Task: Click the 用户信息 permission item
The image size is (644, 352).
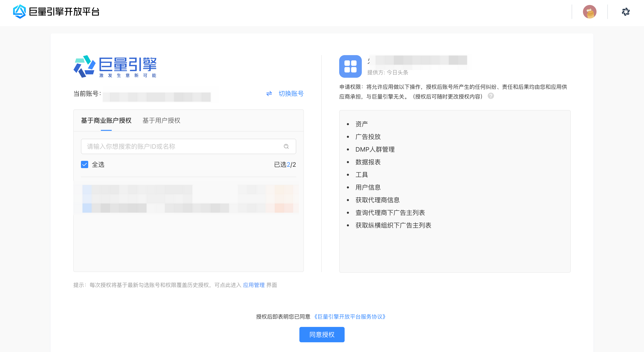Action: [368, 187]
